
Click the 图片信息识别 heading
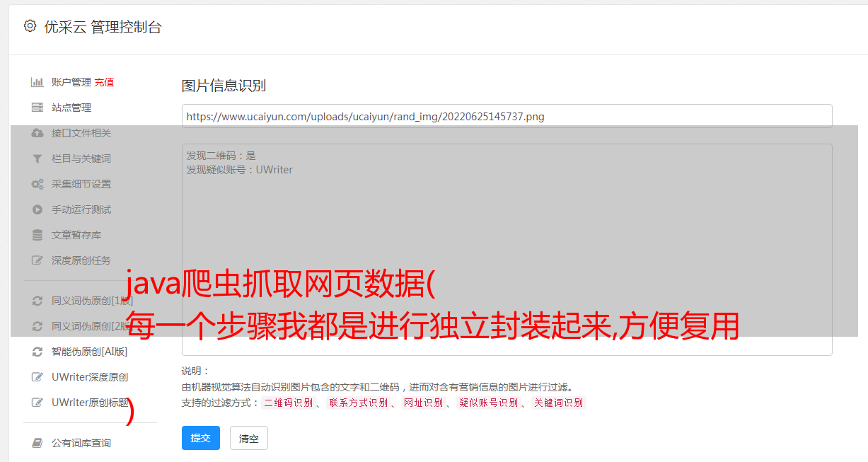[224, 86]
